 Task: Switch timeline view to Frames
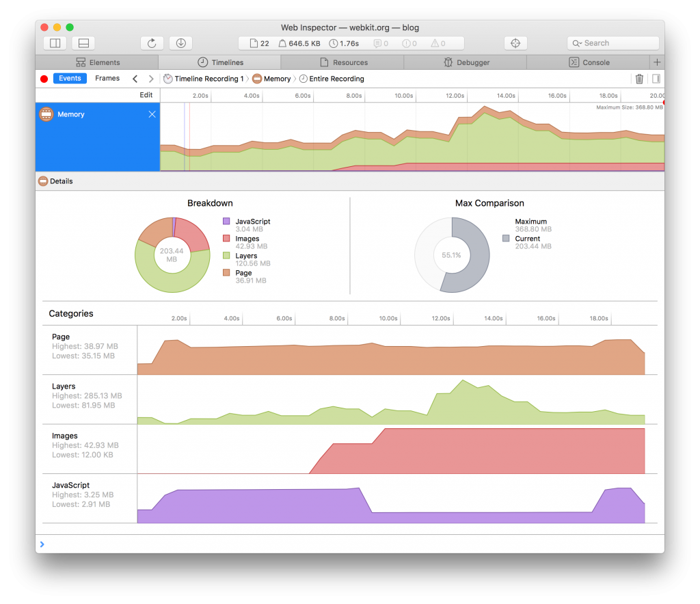tap(107, 79)
